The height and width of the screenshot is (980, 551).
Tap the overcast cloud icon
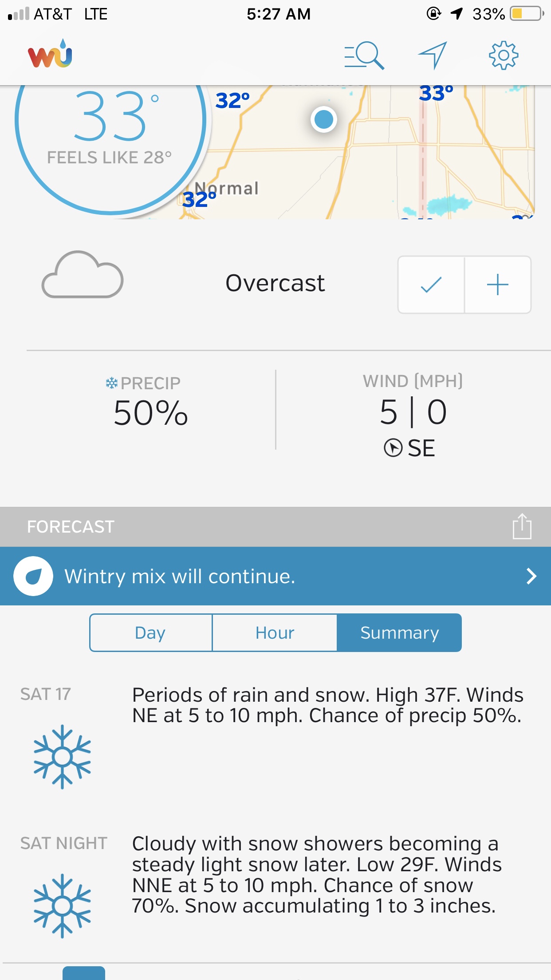pos(83,275)
